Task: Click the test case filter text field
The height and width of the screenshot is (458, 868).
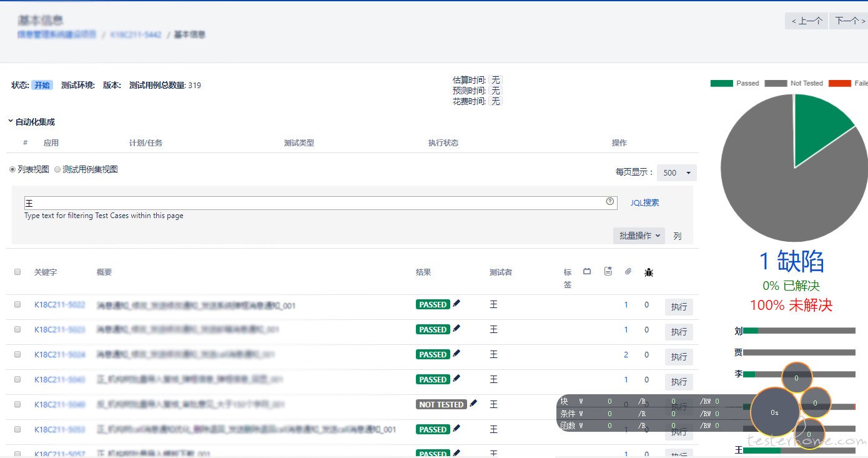Action: click(312, 203)
